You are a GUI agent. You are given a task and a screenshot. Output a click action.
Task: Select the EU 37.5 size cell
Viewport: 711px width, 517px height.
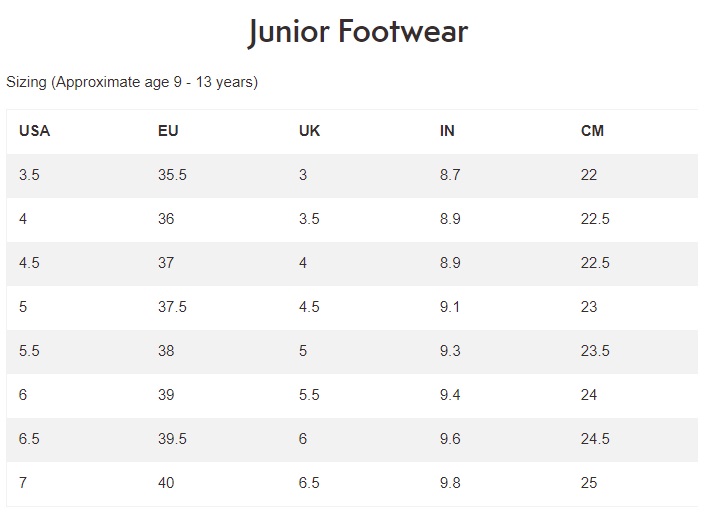tap(172, 307)
